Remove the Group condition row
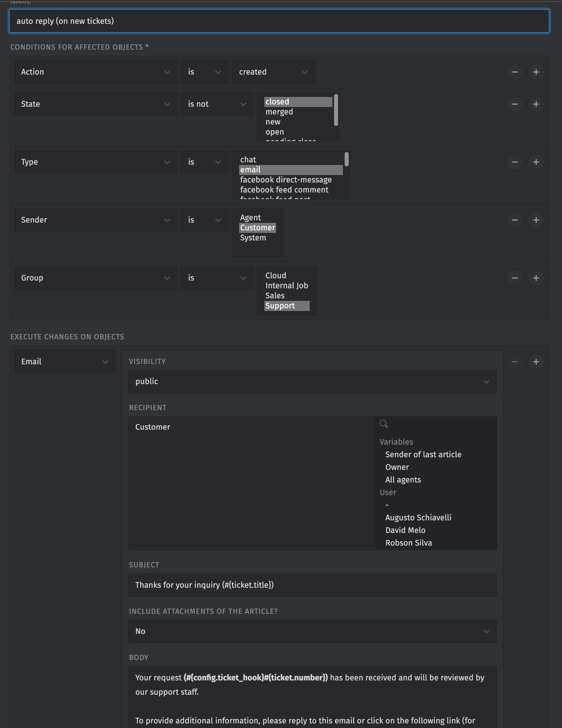Screen dimensions: 562x728 pyautogui.click(x=515, y=278)
